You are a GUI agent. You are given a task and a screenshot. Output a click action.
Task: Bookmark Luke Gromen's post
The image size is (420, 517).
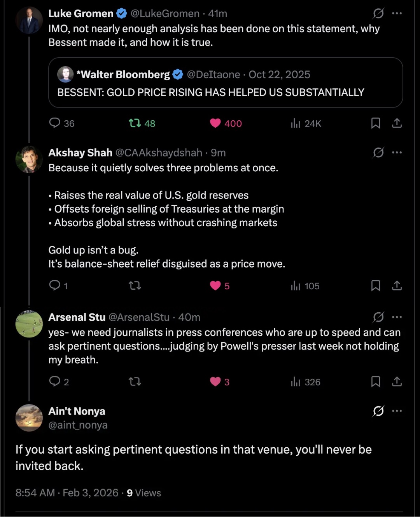point(375,123)
